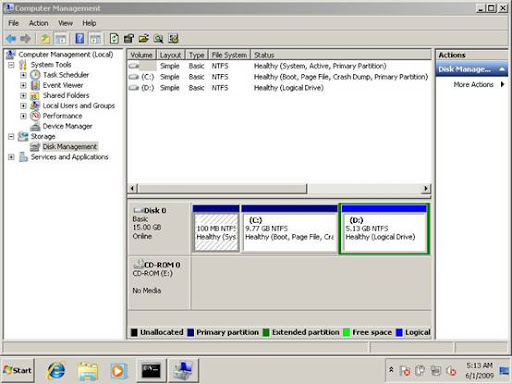Select the (C:) 9.77 GB partition block

point(289,229)
